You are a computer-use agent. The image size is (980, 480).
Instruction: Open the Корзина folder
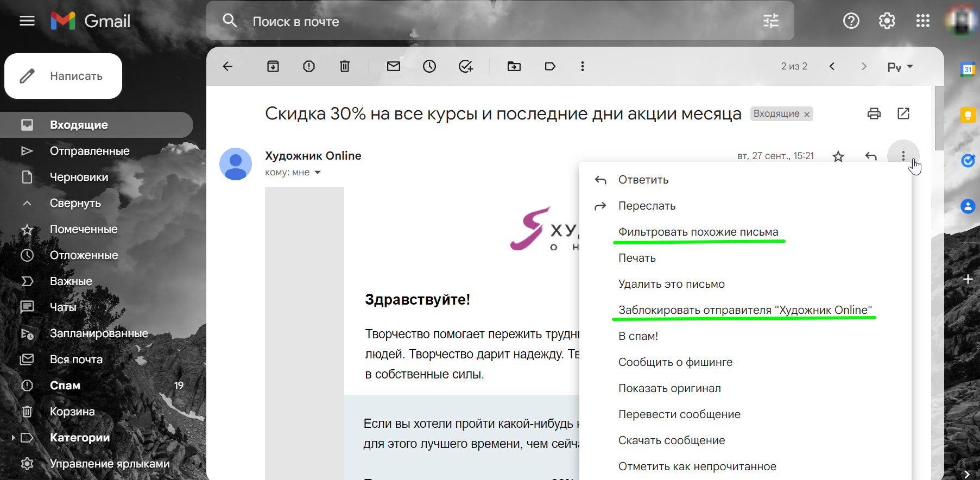click(97, 412)
